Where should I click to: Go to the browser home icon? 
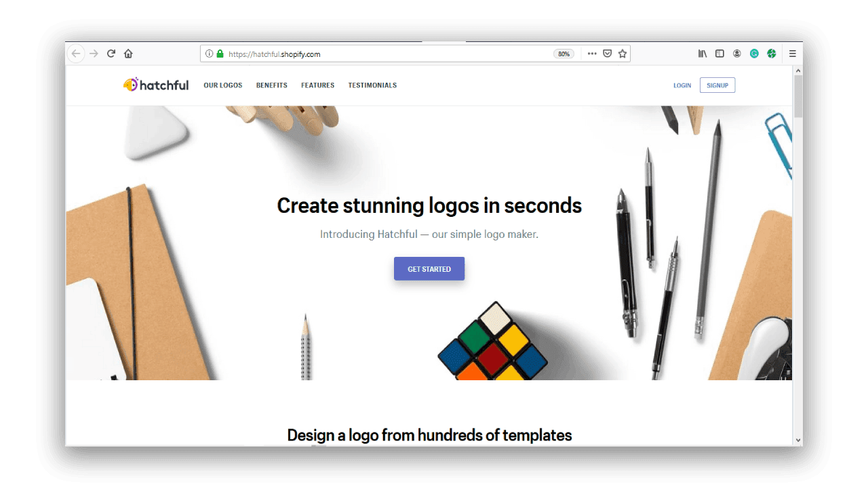128,54
